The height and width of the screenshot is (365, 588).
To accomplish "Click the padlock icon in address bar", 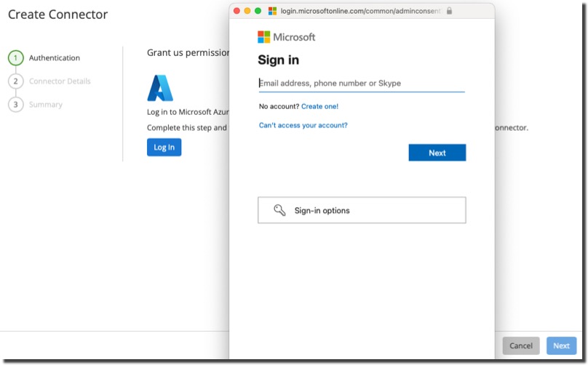I will click(449, 11).
